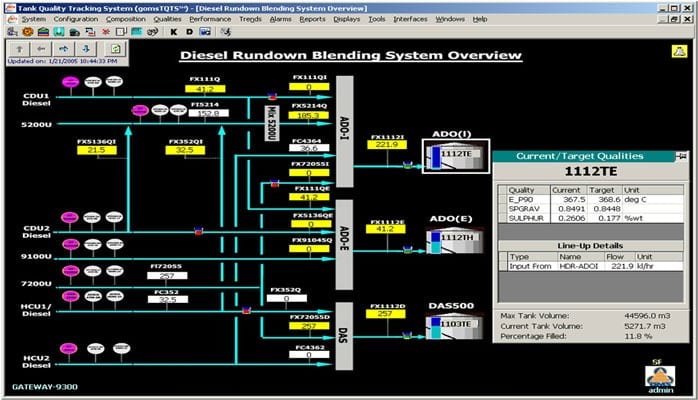698x400 pixels.
Task: Select the SPGRAV quality row
Action: [x=591, y=209]
